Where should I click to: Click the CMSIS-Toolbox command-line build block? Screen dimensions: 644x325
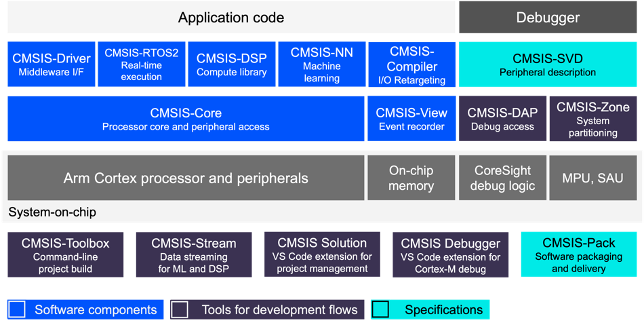[x=65, y=255]
